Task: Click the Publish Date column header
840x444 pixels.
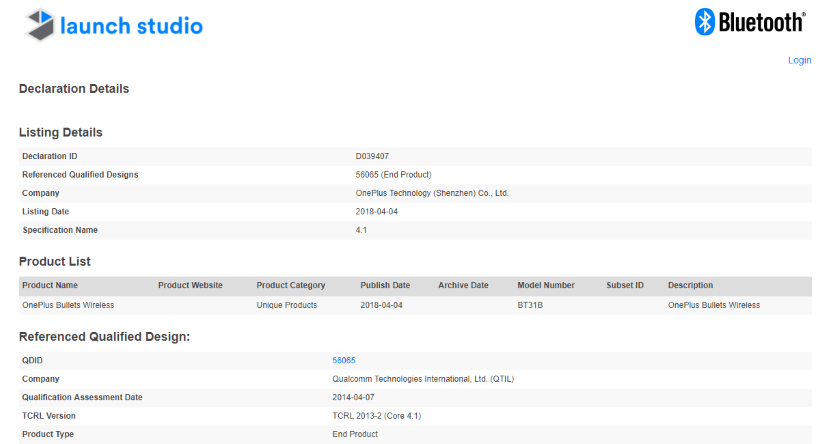Action: 385,286
